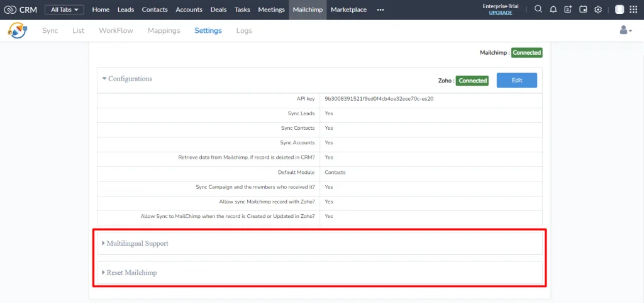Open the settings gear icon
Viewport: 644px width, 303px height.
pyautogui.click(x=598, y=9)
